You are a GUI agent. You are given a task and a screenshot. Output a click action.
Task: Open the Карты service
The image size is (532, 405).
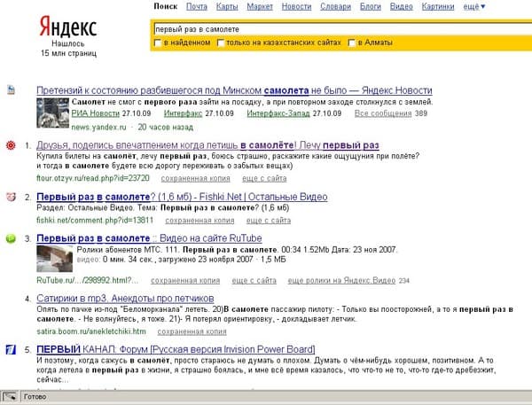point(227,6)
